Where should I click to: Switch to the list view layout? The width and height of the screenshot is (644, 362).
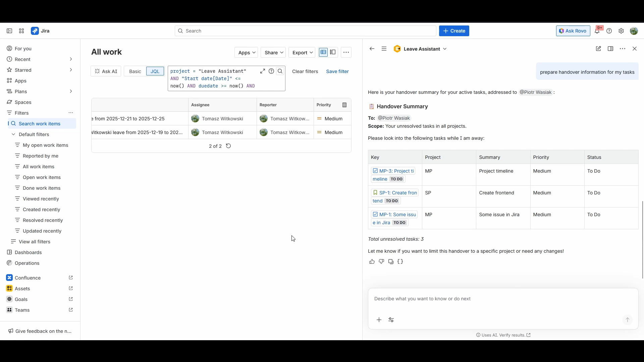(x=323, y=52)
